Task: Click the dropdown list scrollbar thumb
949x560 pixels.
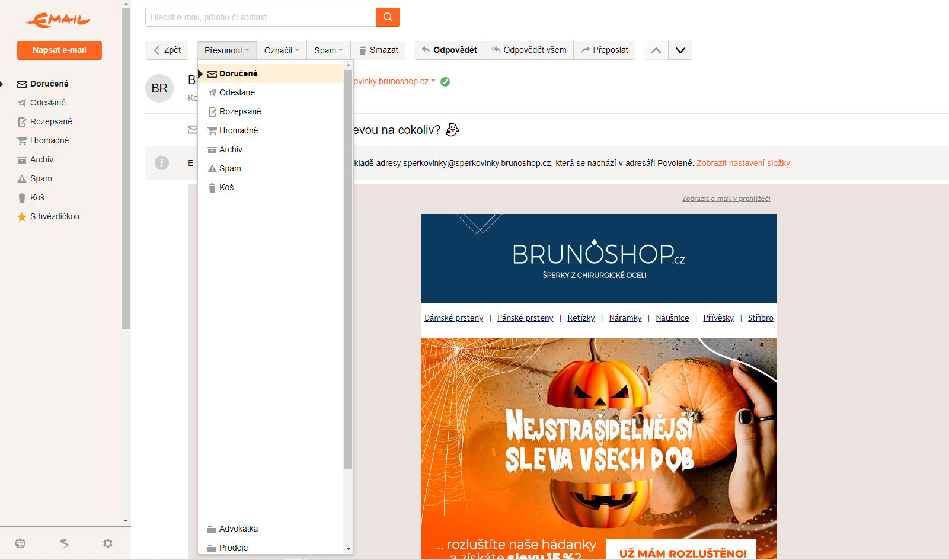Action: coord(348,268)
